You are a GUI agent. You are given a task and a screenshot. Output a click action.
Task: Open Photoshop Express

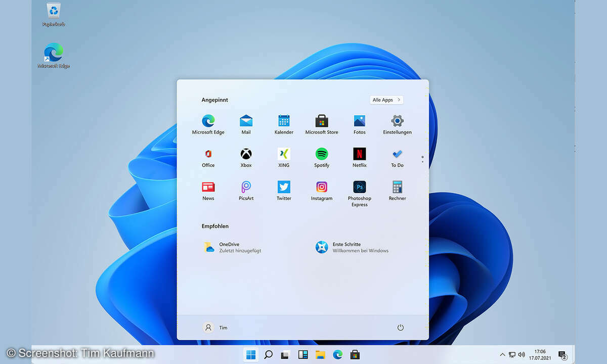coord(360,194)
